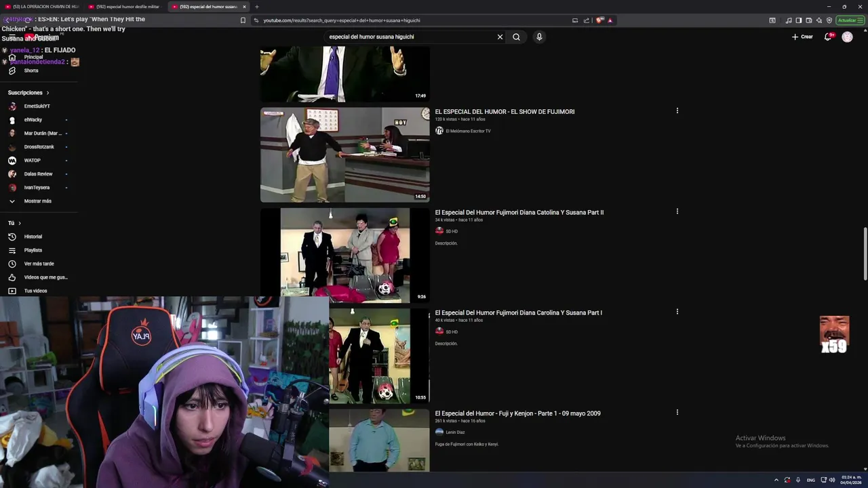Viewport: 868px width, 488px height.
Task: Open Brave Leo AI icon
Action: click(x=819, y=20)
